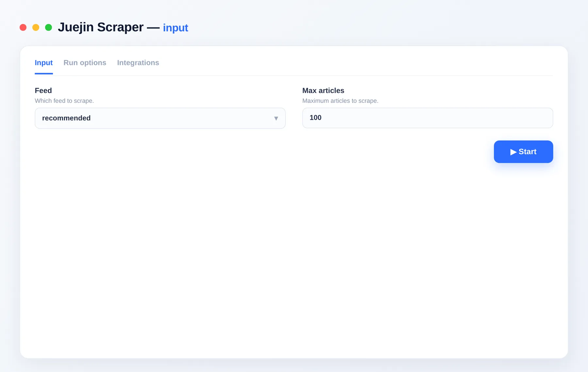Switch to the Input tab
Image resolution: width=588 pixels, height=372 pixels.
[x=44, y=63]
